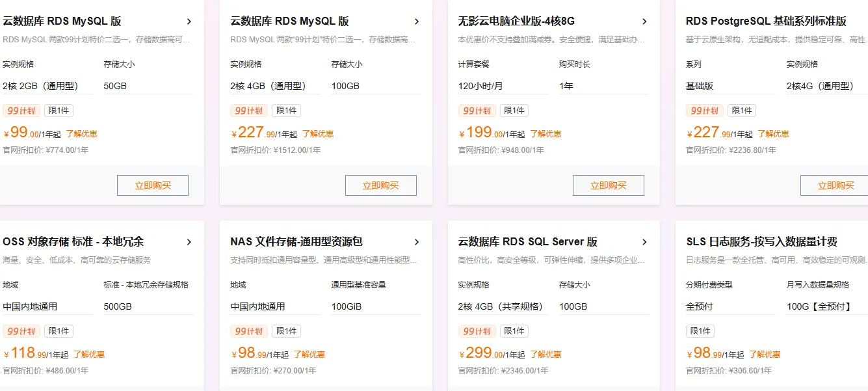This screenshot has width=868, height=391.
Task: Expand the first RDS MySQL product card
Action: coord(189,21)
